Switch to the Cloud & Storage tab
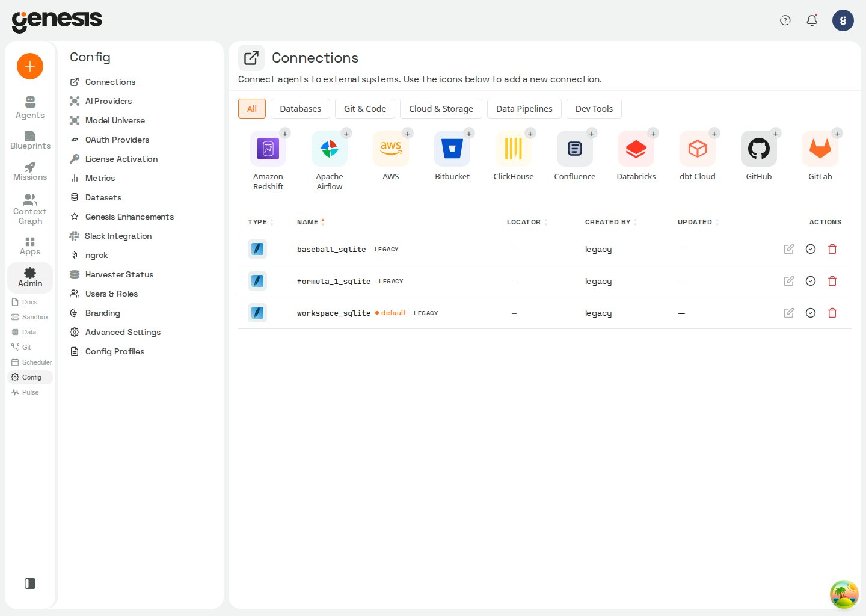866x616 pixels. [x=441, y=109]
